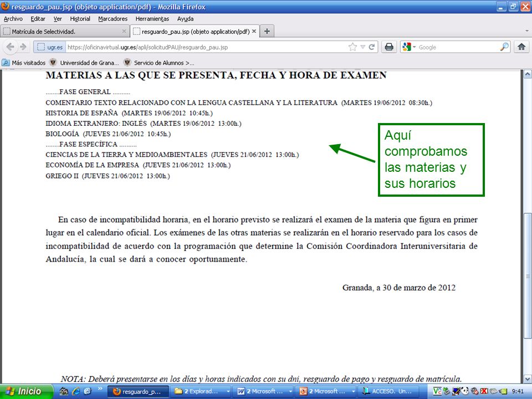
Task: Go forward with the forward arrow
Action: (x=23, y=47)
